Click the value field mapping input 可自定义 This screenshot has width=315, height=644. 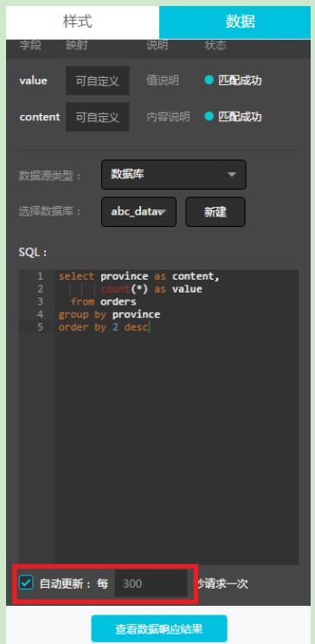click(97, 80)
